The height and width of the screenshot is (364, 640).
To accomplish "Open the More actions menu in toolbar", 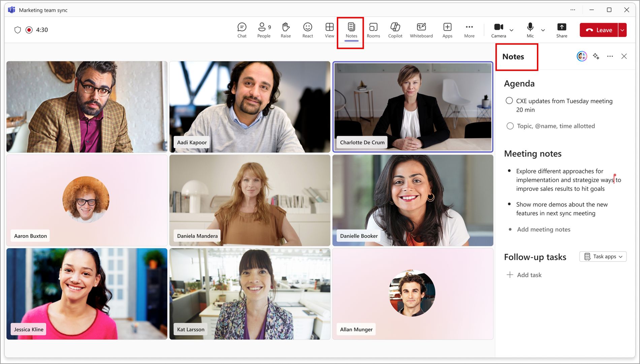I will click(469, 30).
